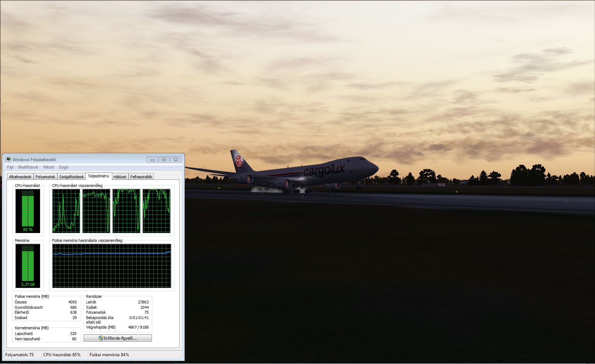
Task: Switch to the Szolgáltatások tab
Action: point(72,177)
